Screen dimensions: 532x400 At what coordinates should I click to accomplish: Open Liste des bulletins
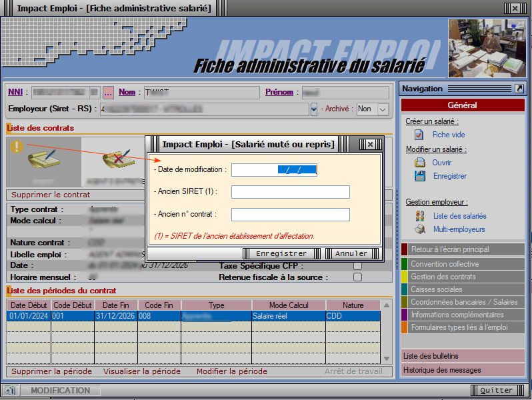click(463, 356)
